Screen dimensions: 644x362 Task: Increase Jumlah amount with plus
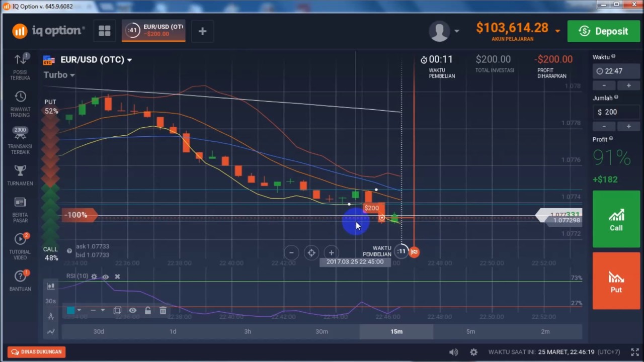tap(628, 127)
